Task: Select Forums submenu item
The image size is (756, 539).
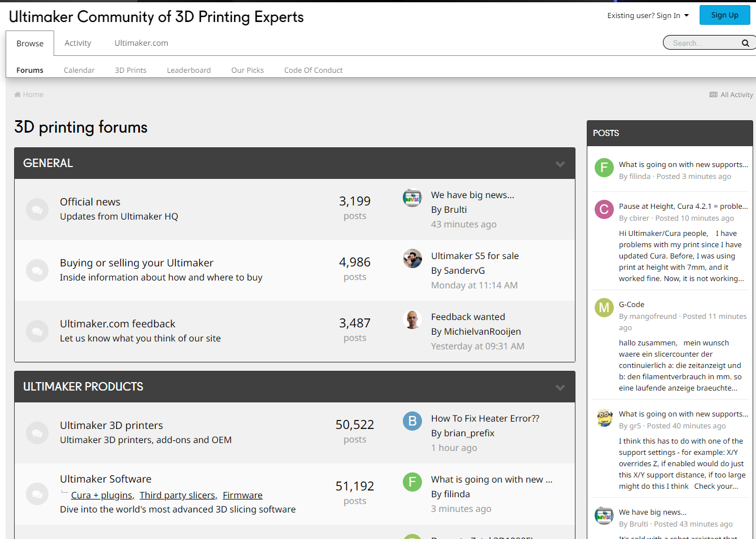Action: [x=30, y=70]
